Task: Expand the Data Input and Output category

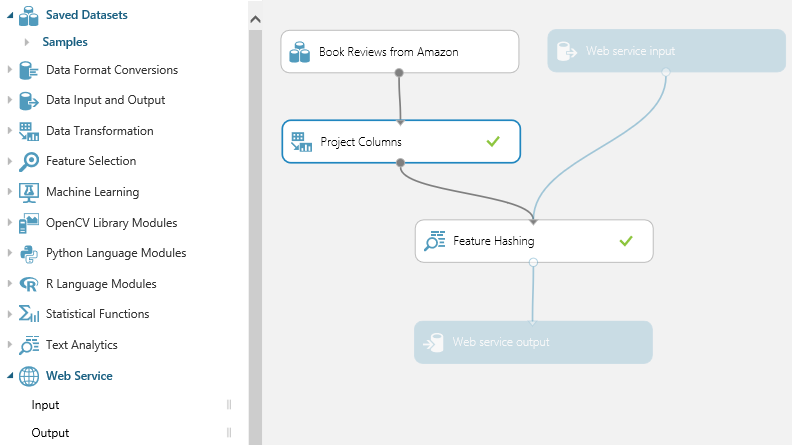Action: point(10,100)
